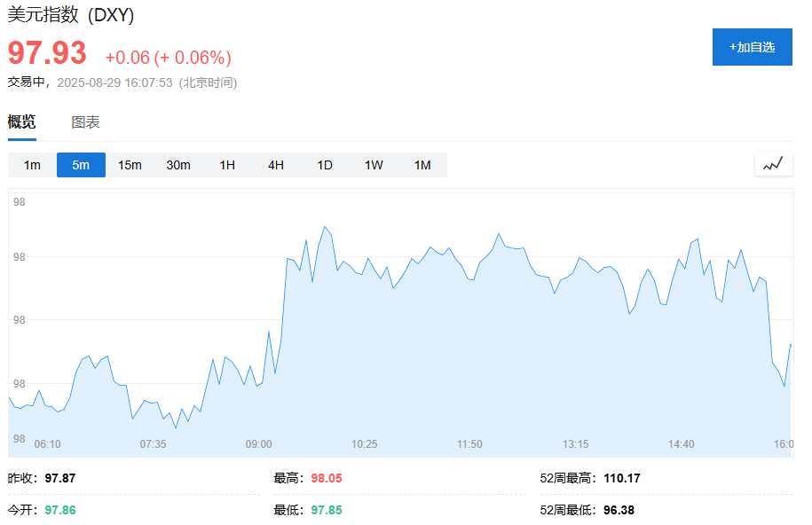Click the +加自选 button
Viewport: 812px width, 525px height.
point(752,47)
